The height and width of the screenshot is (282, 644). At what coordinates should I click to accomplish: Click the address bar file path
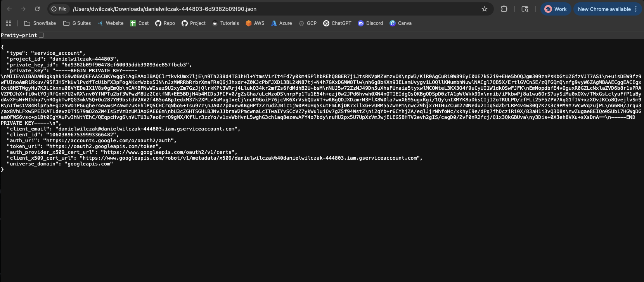pyautogui.click(x=164, y=9)
